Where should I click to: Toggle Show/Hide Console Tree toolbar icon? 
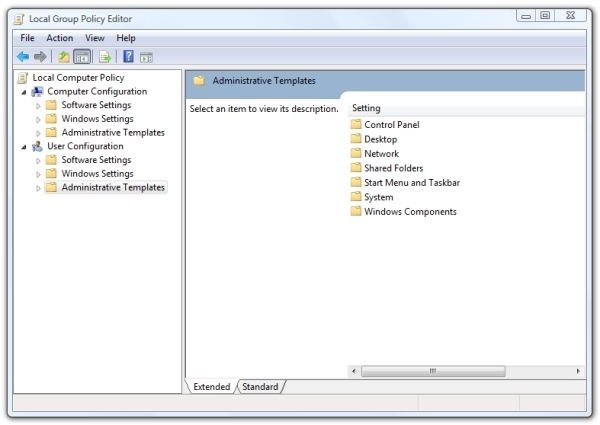click(x=82, y=57)
